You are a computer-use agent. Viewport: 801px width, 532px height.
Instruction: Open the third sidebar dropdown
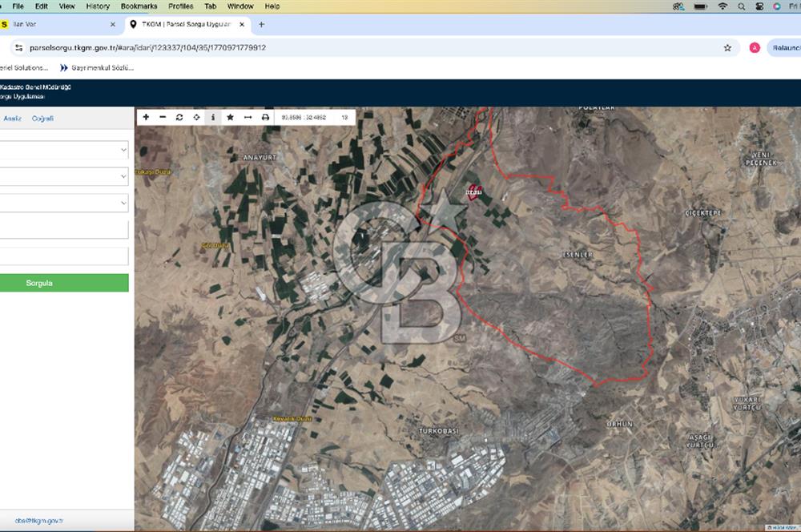64,203
